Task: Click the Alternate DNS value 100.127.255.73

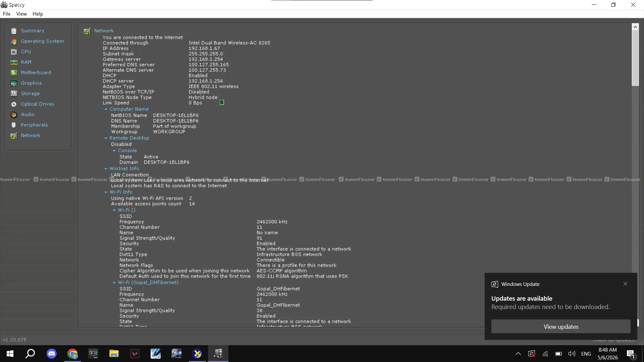Action: tap(207, 70)
